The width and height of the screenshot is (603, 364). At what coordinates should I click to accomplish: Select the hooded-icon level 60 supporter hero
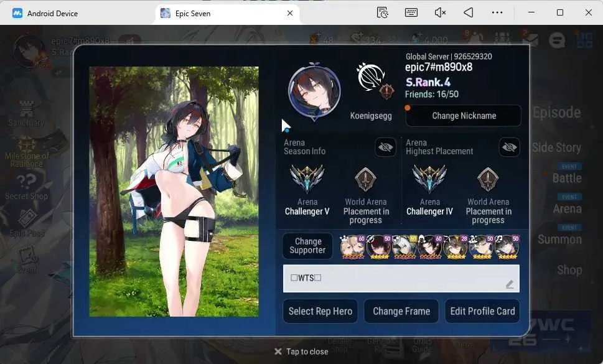point(430,246)
